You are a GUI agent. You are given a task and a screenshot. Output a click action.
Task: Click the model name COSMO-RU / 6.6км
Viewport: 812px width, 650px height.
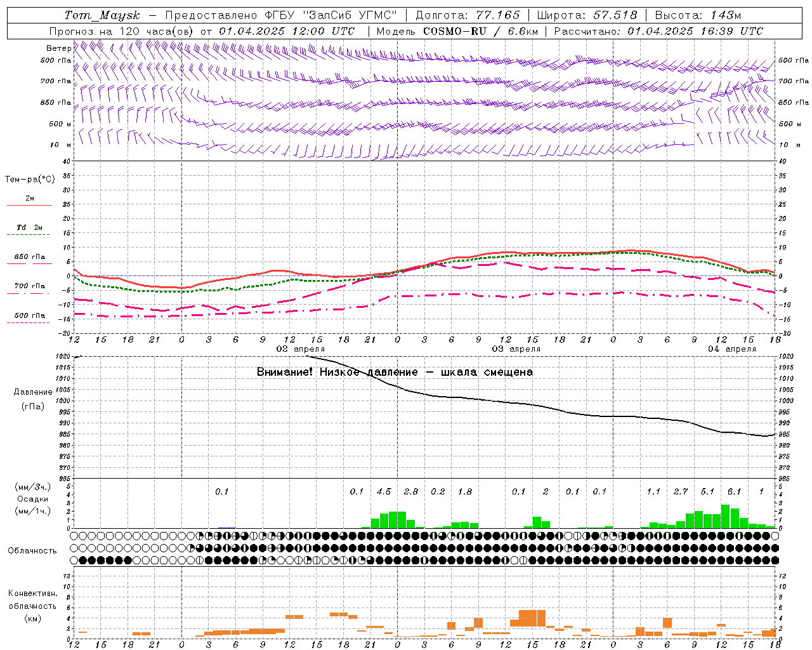[480, 31]
